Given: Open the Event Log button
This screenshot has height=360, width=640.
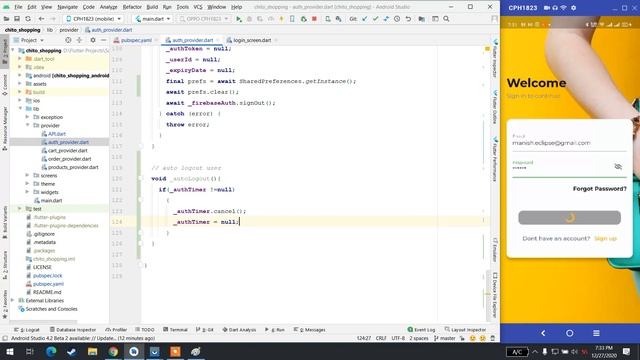Looking at the screenshot, I should point(421,329).
